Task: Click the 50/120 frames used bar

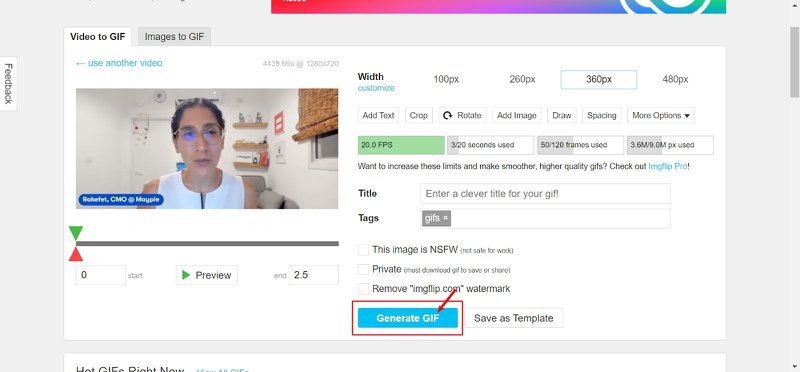Action: (580, 145)
